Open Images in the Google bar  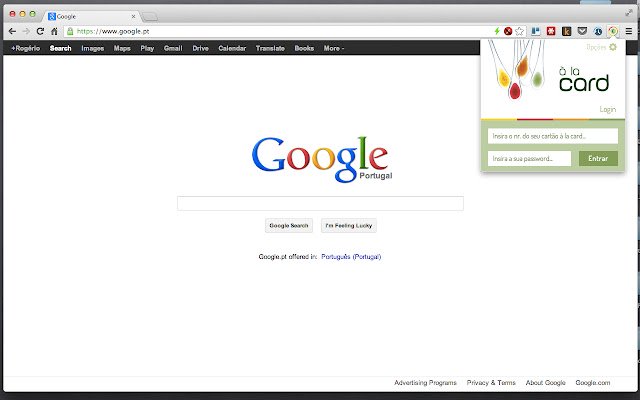click(x=93, y=48)
